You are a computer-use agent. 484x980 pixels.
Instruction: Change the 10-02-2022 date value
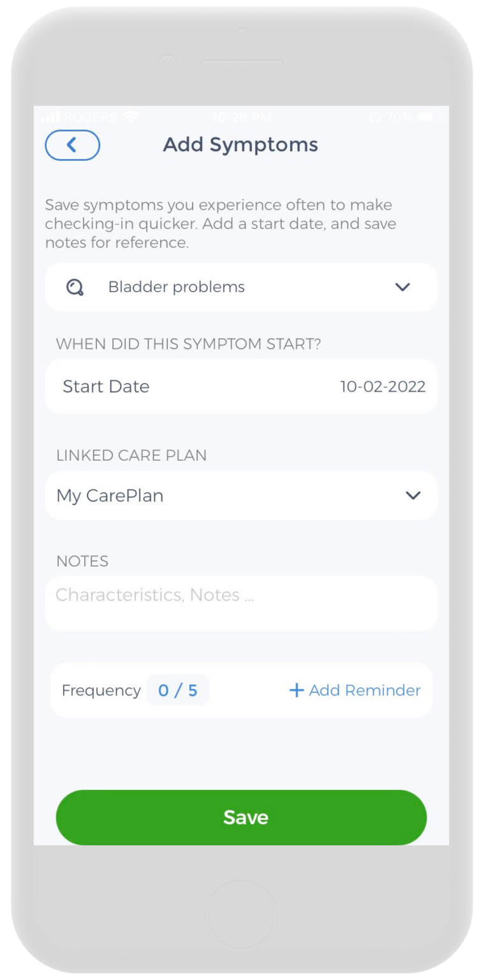(383, 387)
